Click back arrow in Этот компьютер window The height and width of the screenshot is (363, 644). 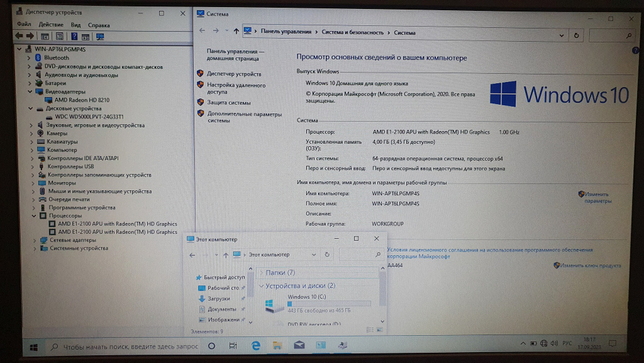pyautogui.click(x=192, y=255)
